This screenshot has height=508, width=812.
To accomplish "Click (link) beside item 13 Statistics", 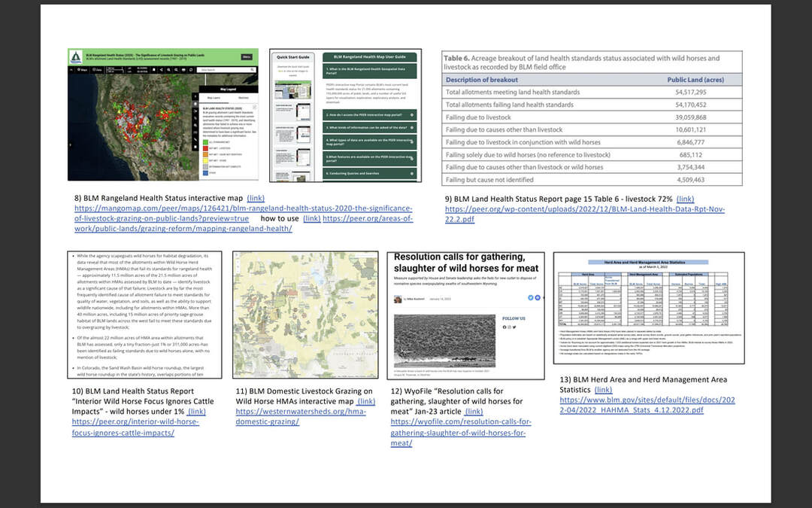I will pos(603,390).
